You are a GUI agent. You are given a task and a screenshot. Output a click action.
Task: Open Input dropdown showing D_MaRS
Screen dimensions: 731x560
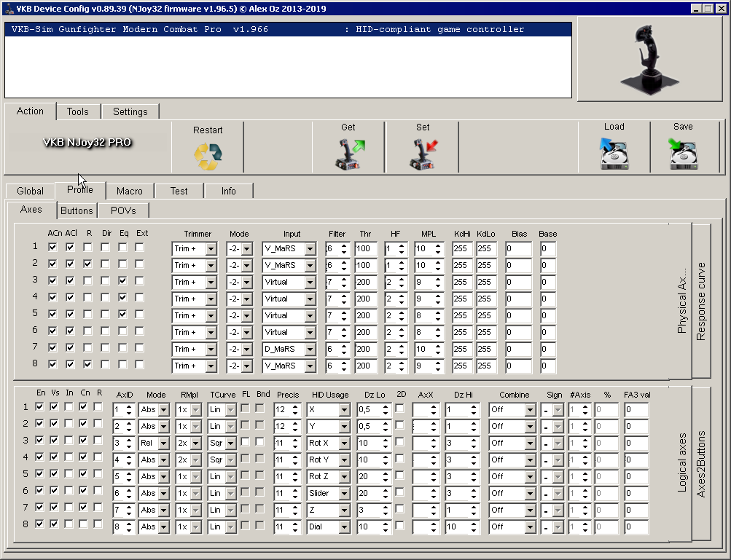[x=310, y=350]
